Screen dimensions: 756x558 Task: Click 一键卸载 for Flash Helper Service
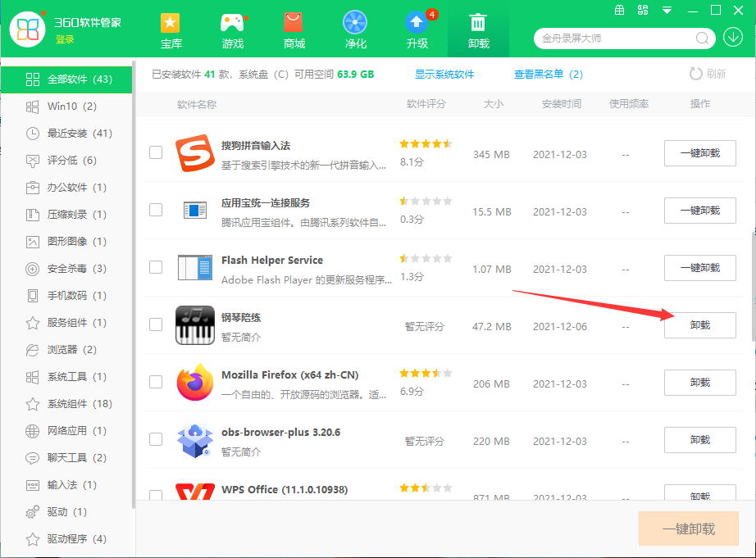(x=700, y=268)
